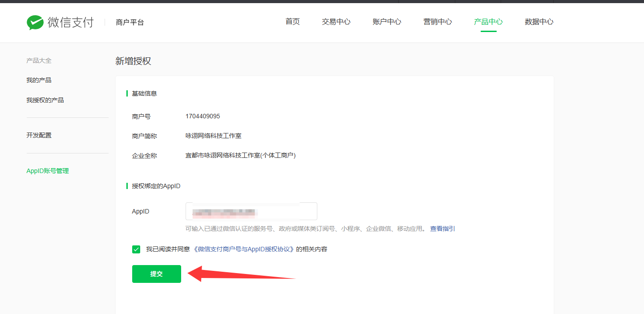
Task: Open 开发配置 from the sidebar
Action: (x=39, y=135)
